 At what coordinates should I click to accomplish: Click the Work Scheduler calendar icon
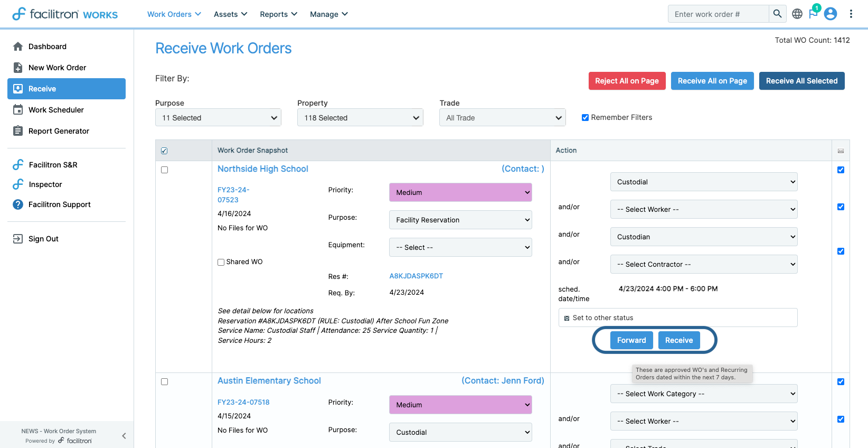[x=18, y=110]
